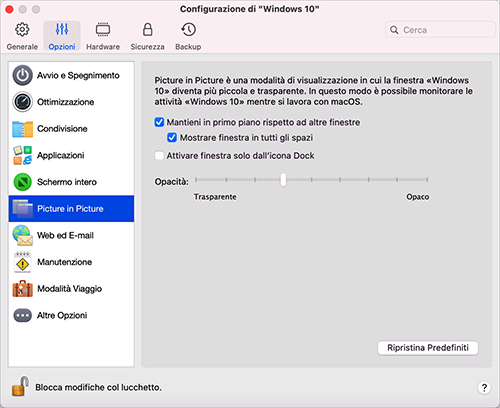
Task: Click the Cerca search field
Action: (x=440, y=30)
